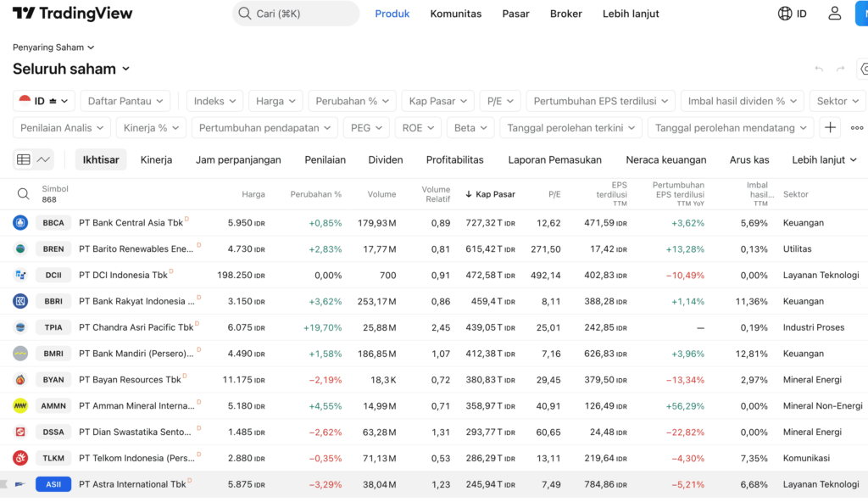
Task: Click the BBRI stock logo
Action: [x=20, y=301]
